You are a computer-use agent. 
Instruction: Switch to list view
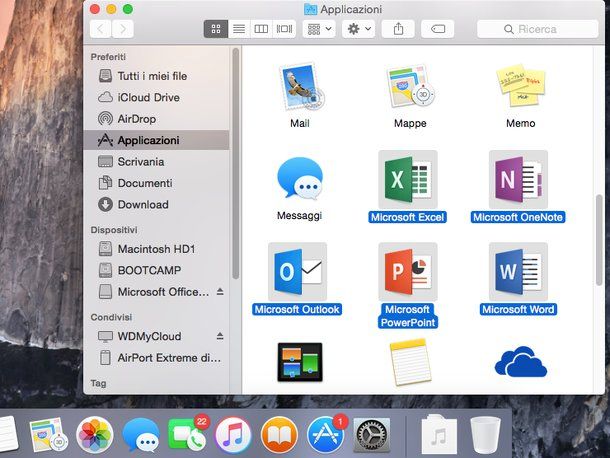tap(239, 29)
